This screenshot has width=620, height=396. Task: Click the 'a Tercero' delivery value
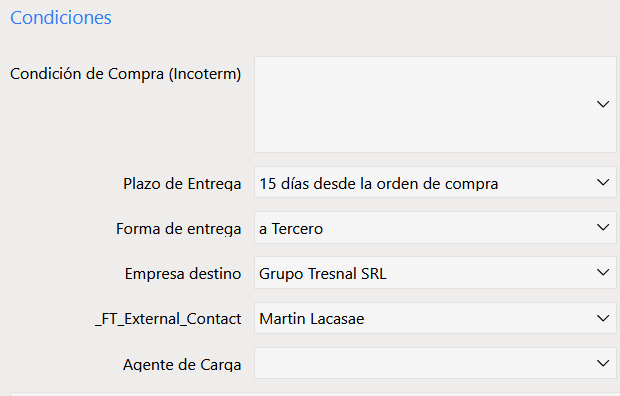291,229
